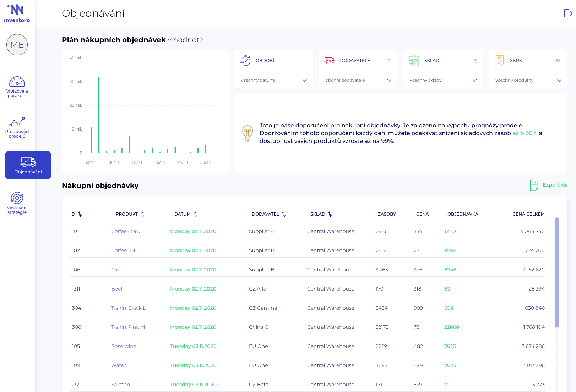This screenshot has width=576, height=392.
Task: Click the Sklad warehouse icon
Action: tap(414, 61)
